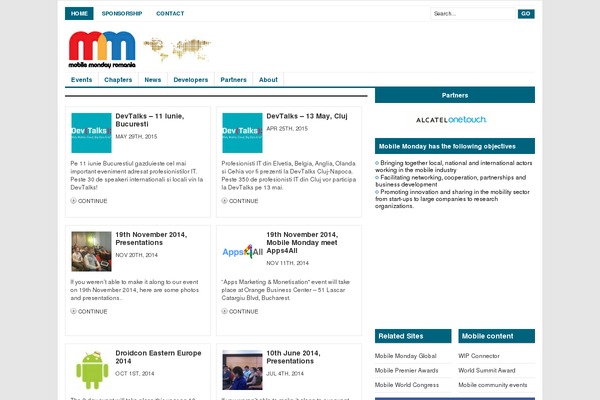The width and height of the screenshot is (600, 400).
Task: Click DevTalks thumbnail for Bucuresti post
Action: point(91,133)
